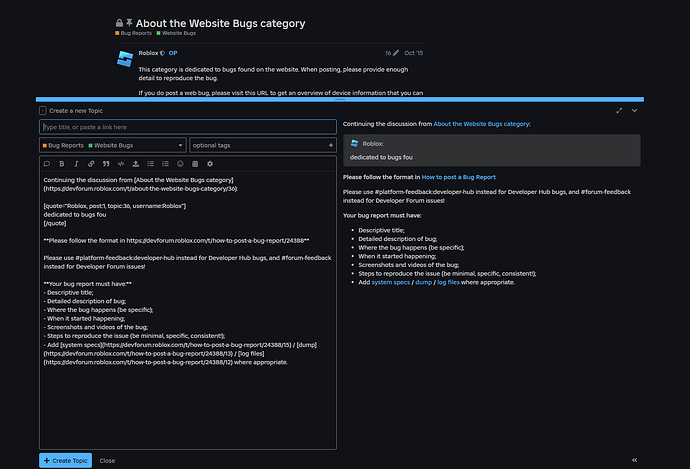Click the Create Topic button

pyautogui.click(x=65, y=460)
